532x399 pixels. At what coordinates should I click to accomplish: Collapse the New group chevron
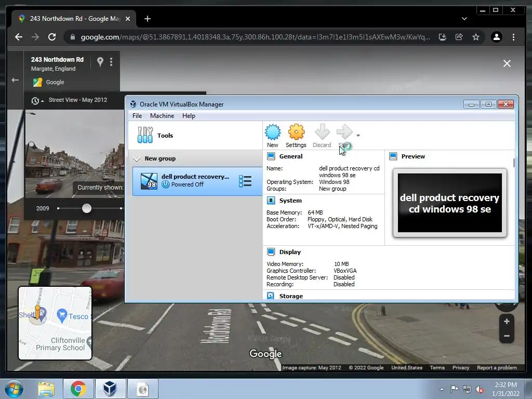click(137, 159)
